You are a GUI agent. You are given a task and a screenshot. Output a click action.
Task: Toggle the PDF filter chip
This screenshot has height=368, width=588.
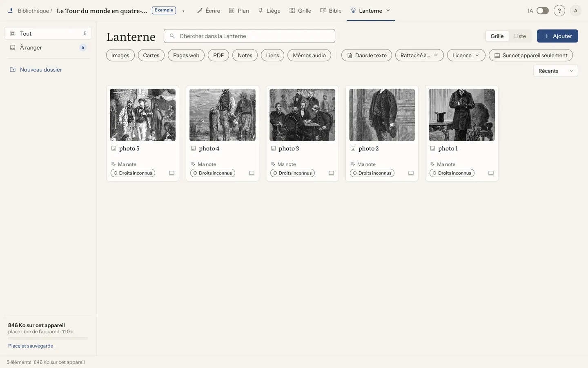(x=218, y=55)
